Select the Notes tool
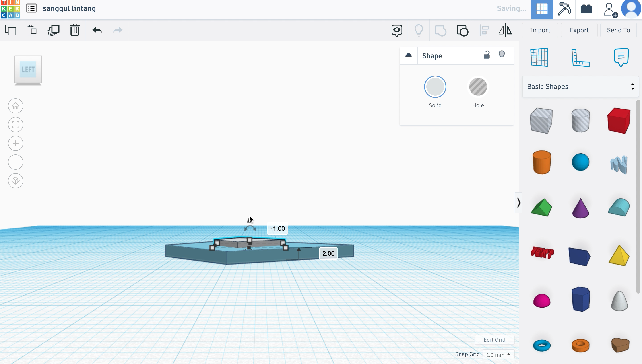 621,57
